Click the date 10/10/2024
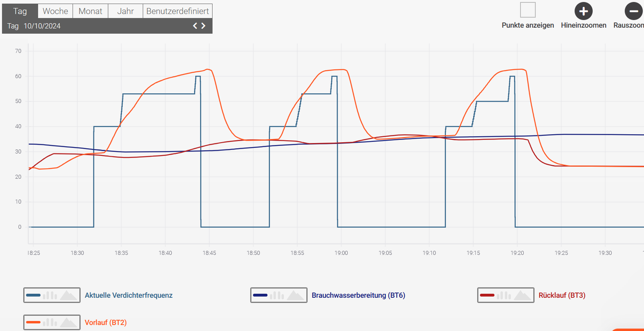The width and height of the screenshot is (644, 331). point(42,26)
